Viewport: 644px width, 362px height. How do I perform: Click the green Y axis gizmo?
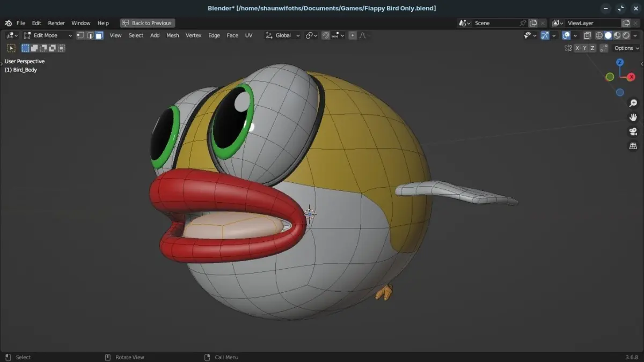pos(610,77)
